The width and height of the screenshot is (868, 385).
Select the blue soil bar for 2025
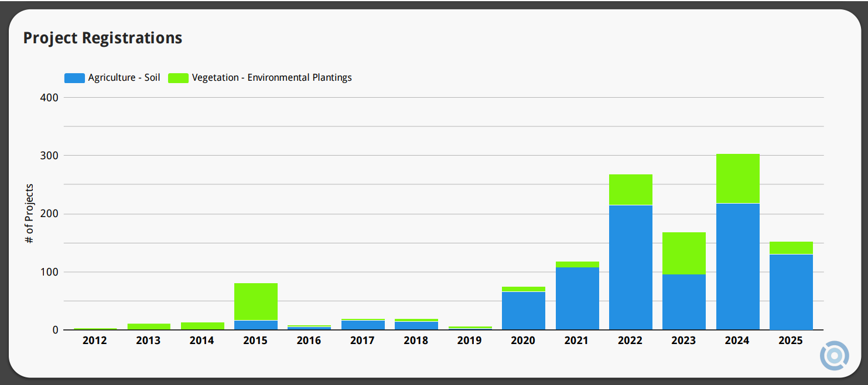(x=791, y=292)
